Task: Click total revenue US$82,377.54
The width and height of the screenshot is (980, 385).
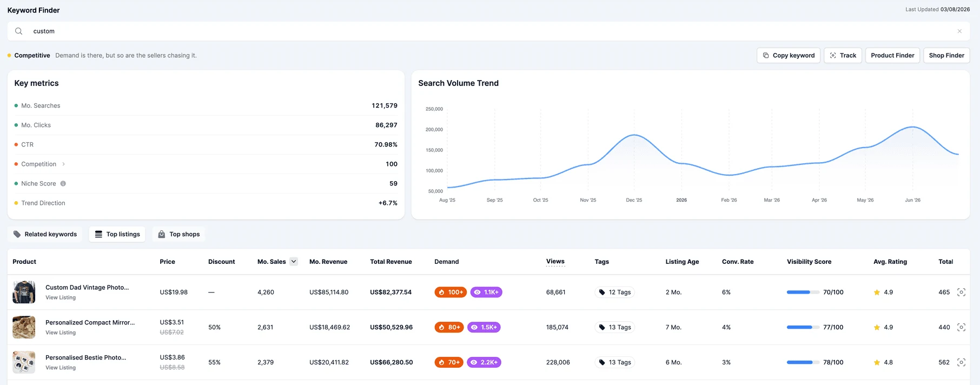Action: coord(390,292)
